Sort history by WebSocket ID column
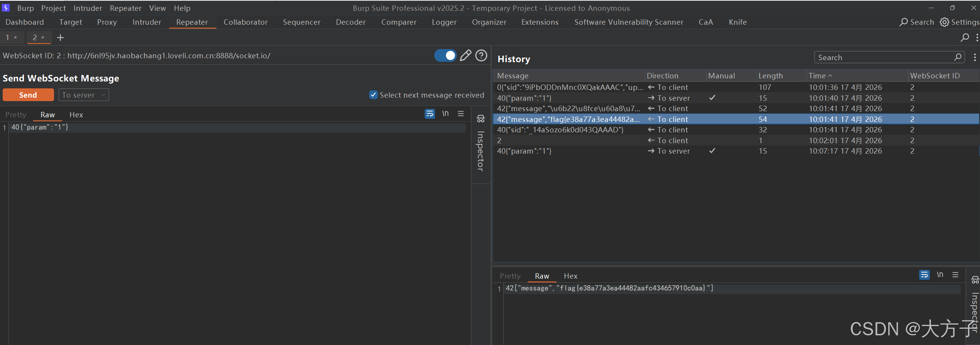The width and height of the screenshot is (980, 345). click(943, 76)
